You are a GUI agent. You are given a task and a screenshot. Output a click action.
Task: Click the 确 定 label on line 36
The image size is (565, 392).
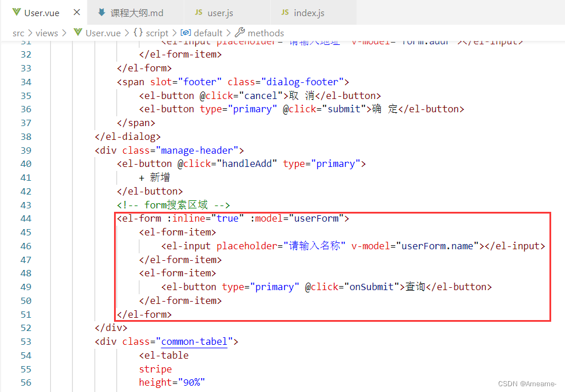[x=385, y=109]
